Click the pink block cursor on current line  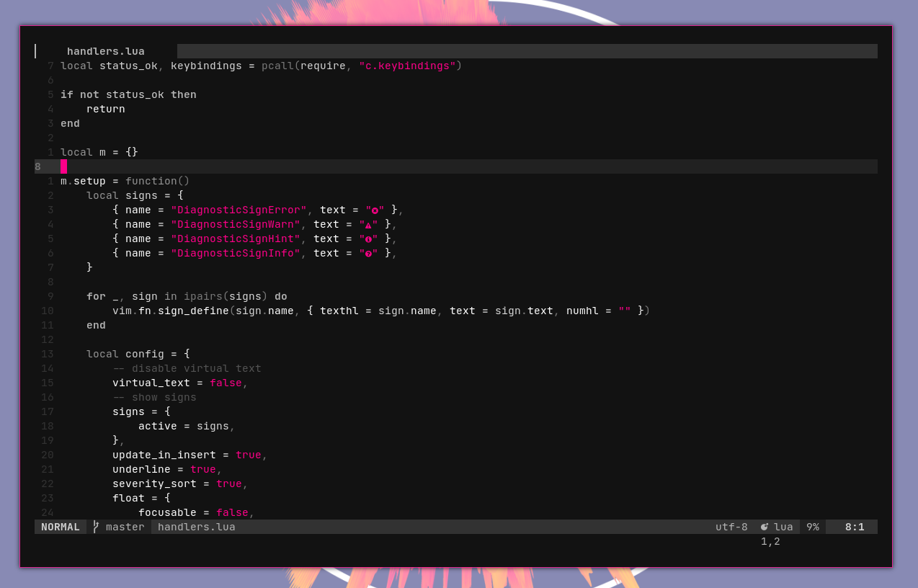63,166
